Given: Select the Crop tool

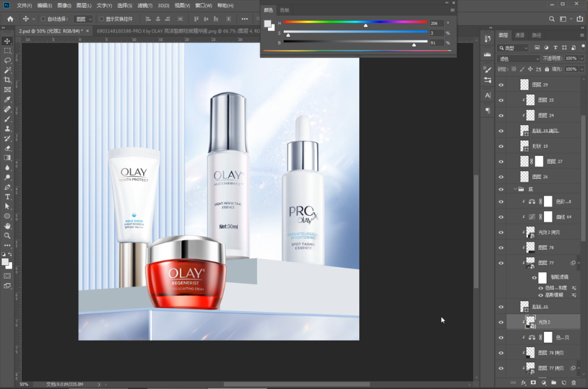Looking at the screenshot, I should pos(7,80).
